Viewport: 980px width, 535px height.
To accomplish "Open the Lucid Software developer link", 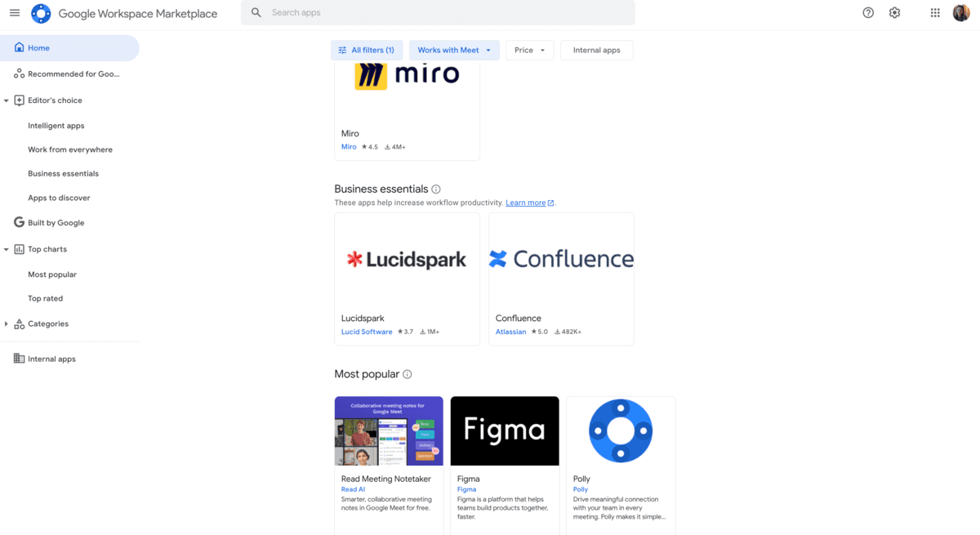I will [367, 332].
